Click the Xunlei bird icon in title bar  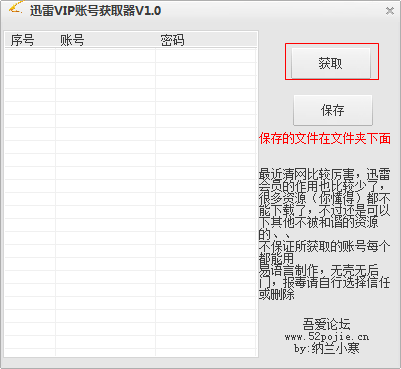click(15, 8)
